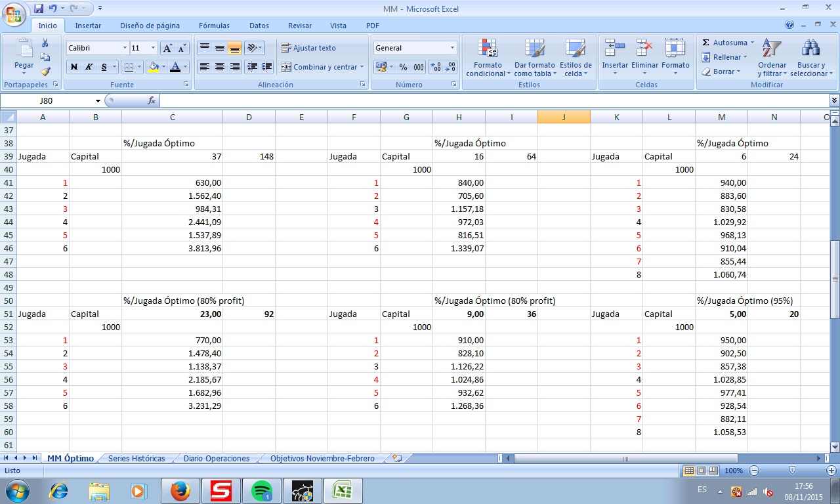
Task: Toggle bold formatting (N)
Action: 74,67
